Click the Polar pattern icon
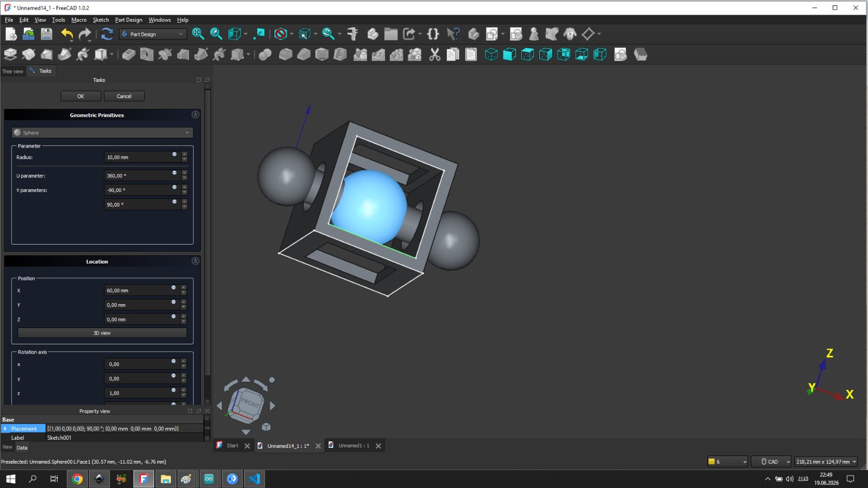Viewport: 868px width, 488px height. click(x=397, y=54)
